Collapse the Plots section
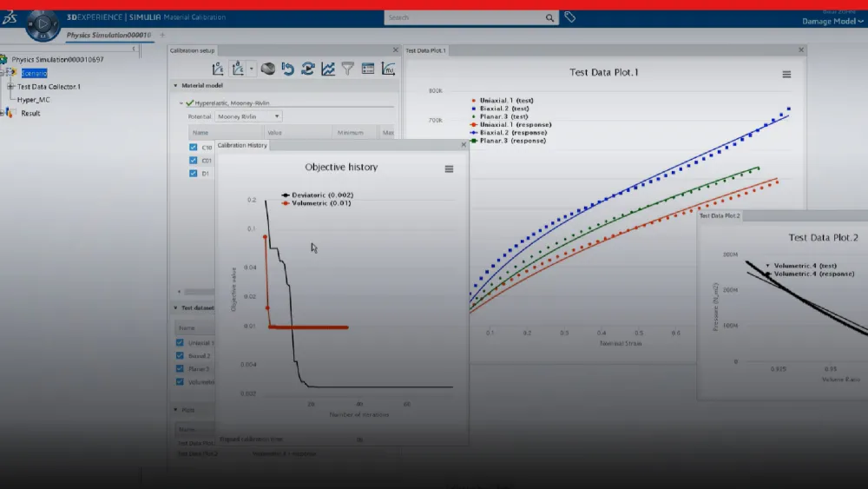The image size is (868, 489). 176,410
